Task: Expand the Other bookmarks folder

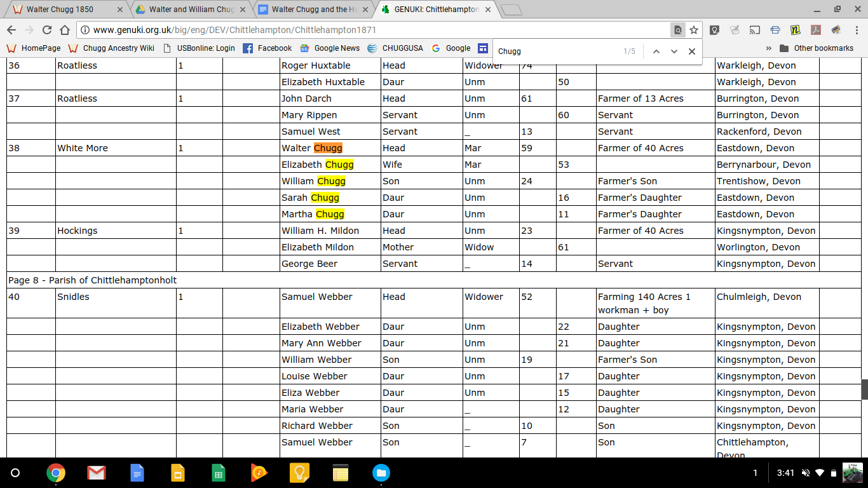Action: pos(817,48)
